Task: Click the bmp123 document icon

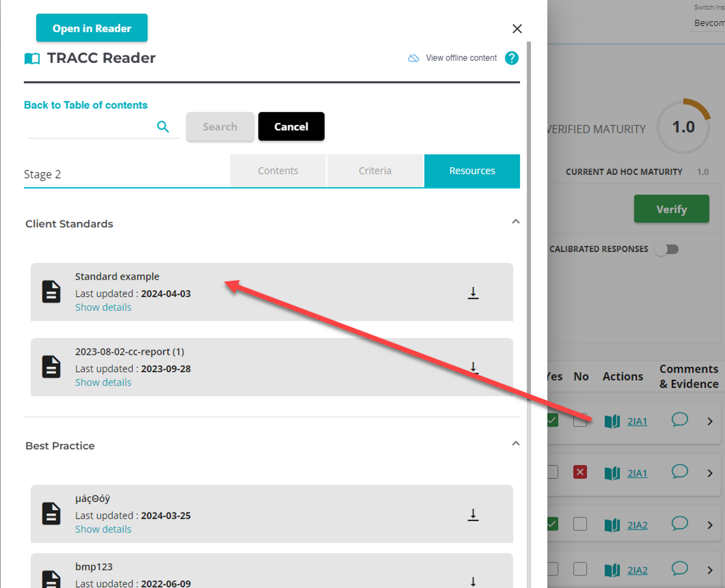Action: (x=51, y=579)
